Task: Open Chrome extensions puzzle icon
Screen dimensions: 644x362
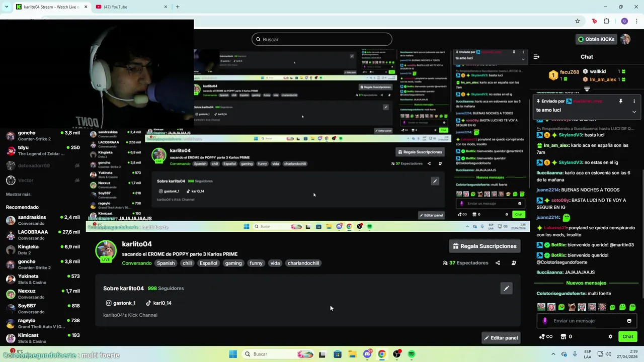Action: 607,21
